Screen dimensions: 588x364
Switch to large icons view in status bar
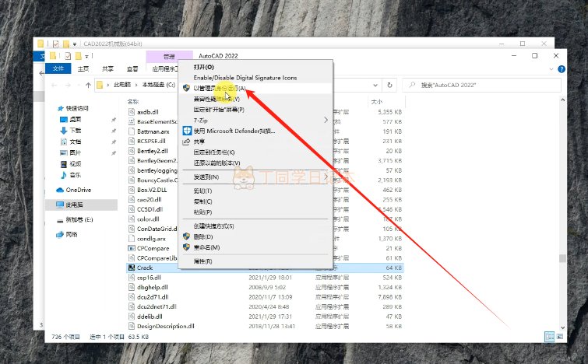(559, 337)
